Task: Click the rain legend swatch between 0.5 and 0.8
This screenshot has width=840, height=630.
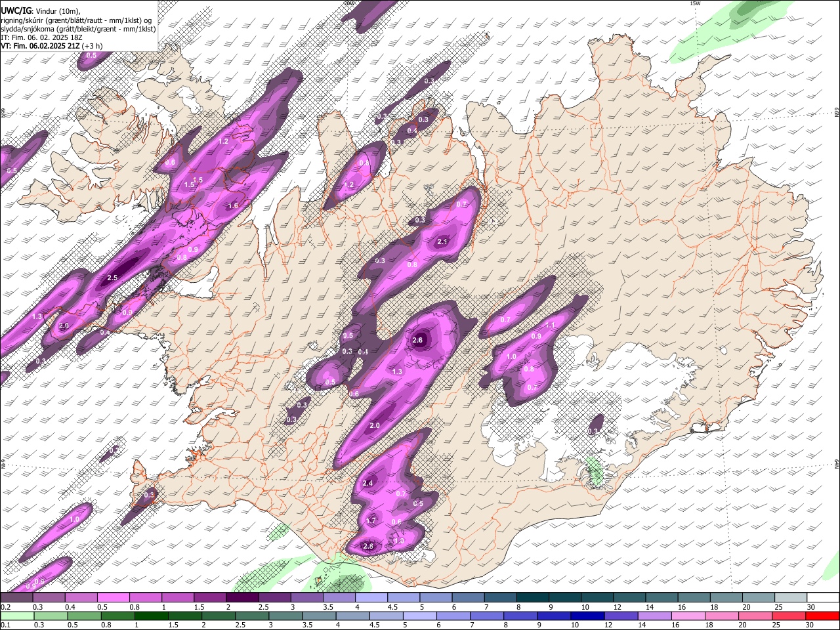Action: 85,616
